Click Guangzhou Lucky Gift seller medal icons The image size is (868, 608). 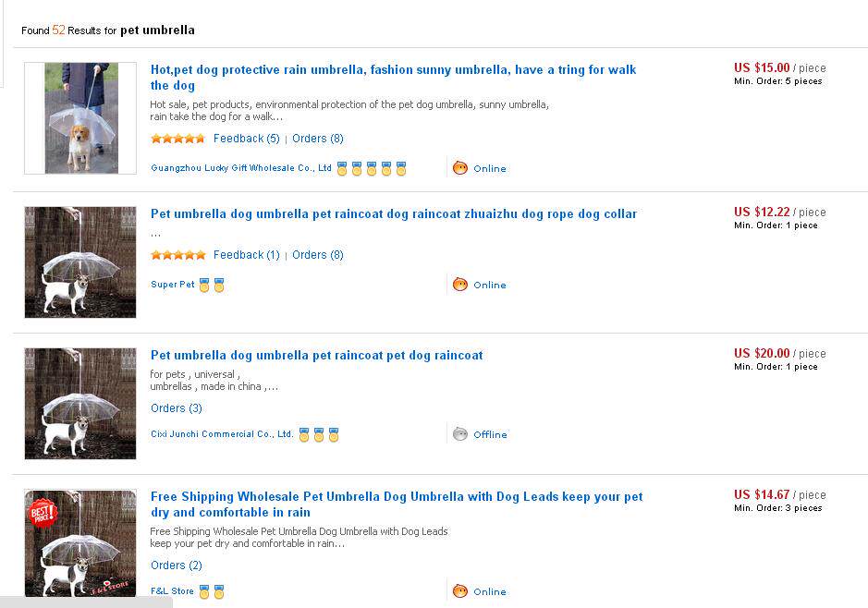[x=372, y=169]
